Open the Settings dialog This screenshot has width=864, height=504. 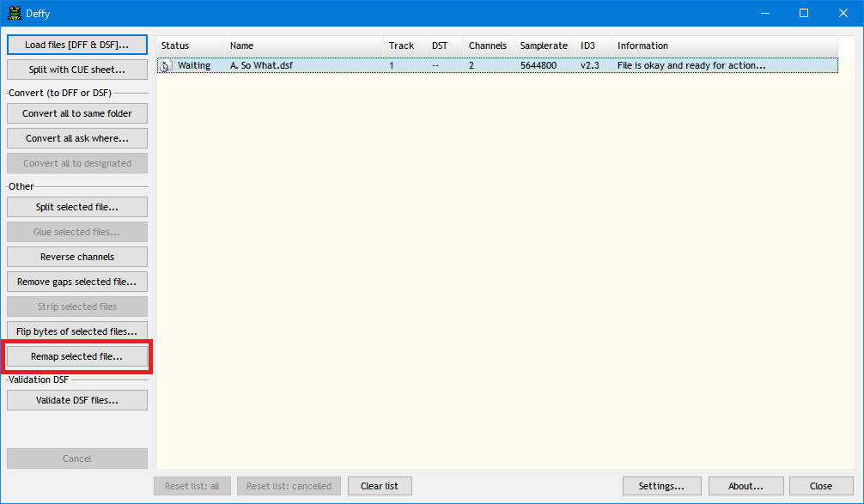point(661,486)
